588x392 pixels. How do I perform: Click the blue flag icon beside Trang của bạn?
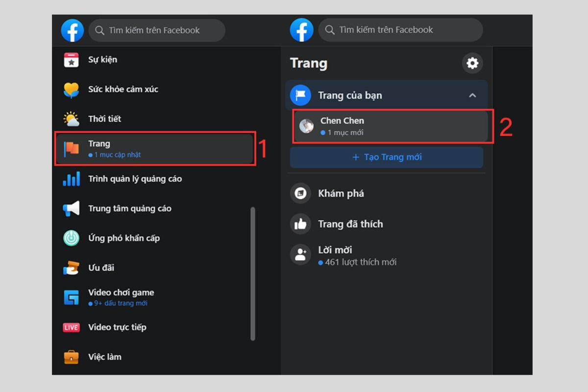tap(300, 95)
